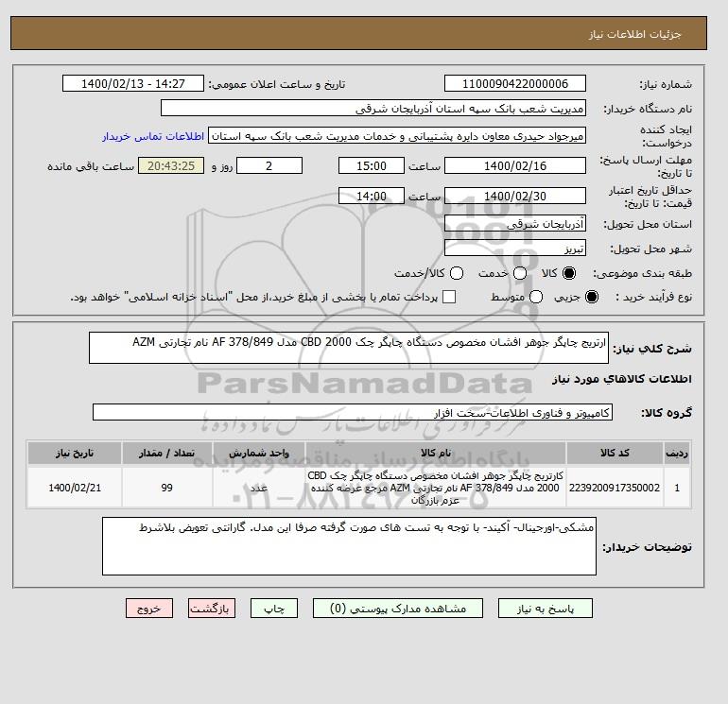
Task: Select the متوسط purchase type radio
Action: [x=536, y=297]
